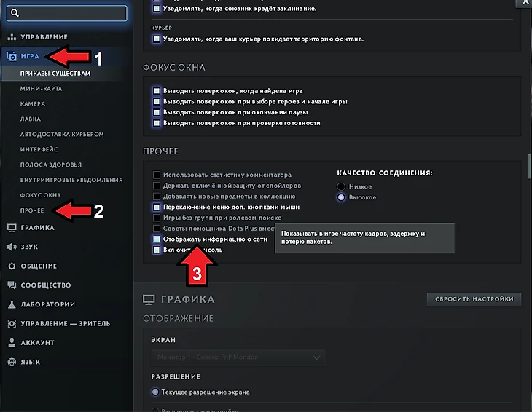
Task: Toggle 'Использовать статистику комментатора' checkbox
Action: point(157,175)
